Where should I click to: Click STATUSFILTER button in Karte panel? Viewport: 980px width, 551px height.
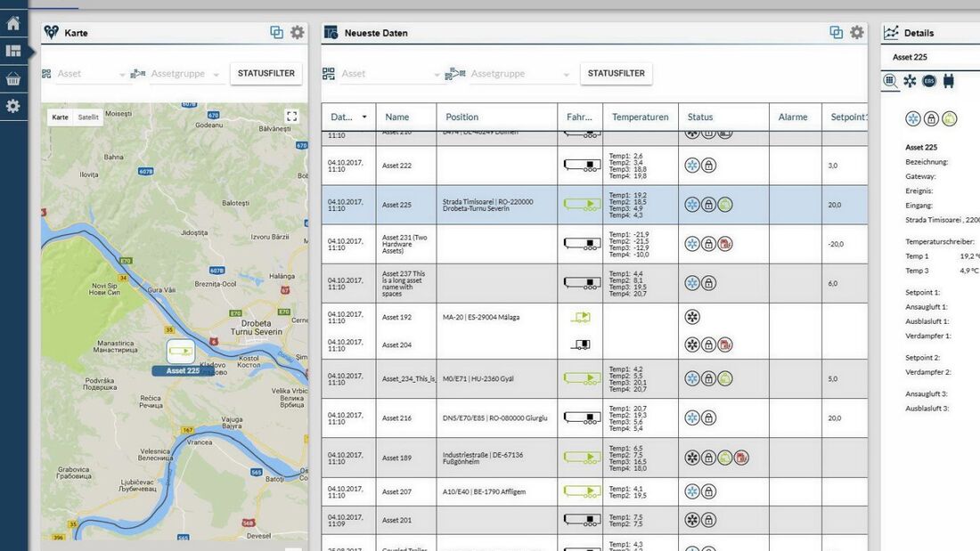(266, 73)
